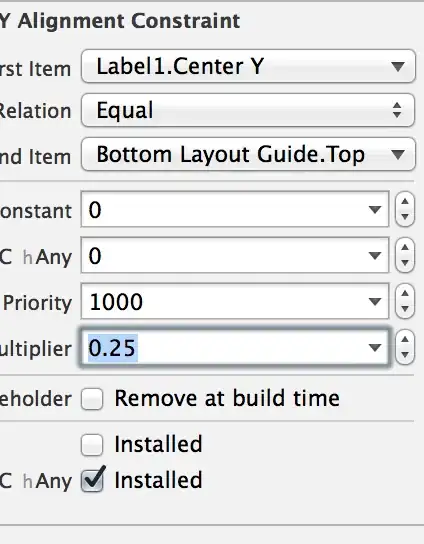Open the First Item Label1.Center Y dropdown
This screenshot has height=544, width=424.
(248, 66)
